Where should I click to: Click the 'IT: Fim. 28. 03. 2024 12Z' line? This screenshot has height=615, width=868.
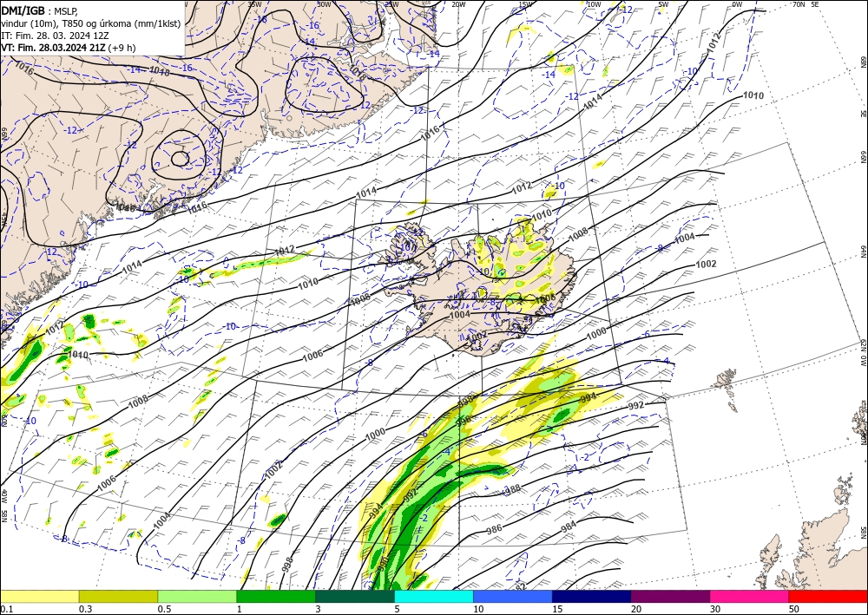click(55, 35)
